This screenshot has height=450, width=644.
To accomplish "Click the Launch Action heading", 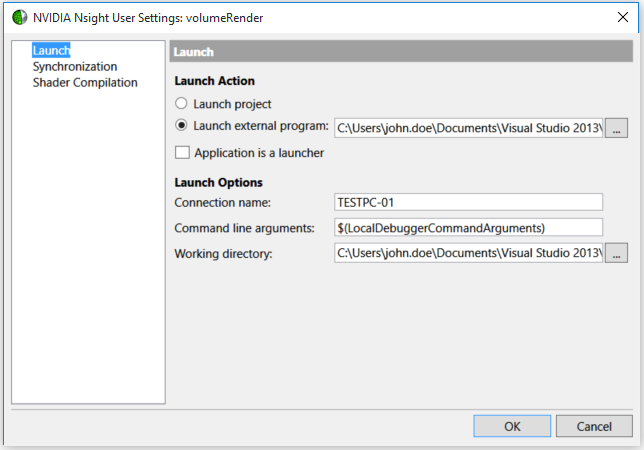I will point(214,81).
